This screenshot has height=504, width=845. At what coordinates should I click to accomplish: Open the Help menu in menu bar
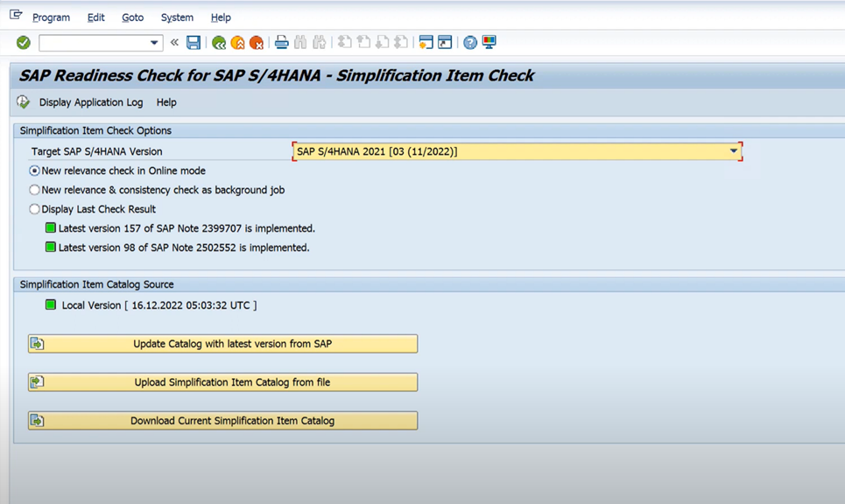pyautogui.click(x=221, y=17)
